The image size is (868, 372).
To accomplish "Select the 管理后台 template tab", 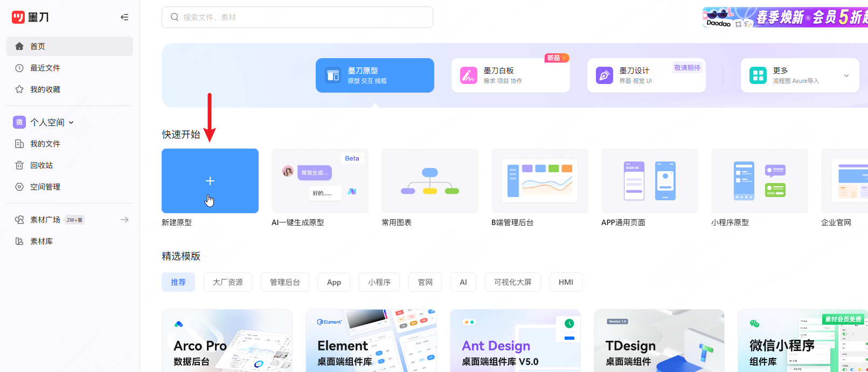I will tap(285, 282).
